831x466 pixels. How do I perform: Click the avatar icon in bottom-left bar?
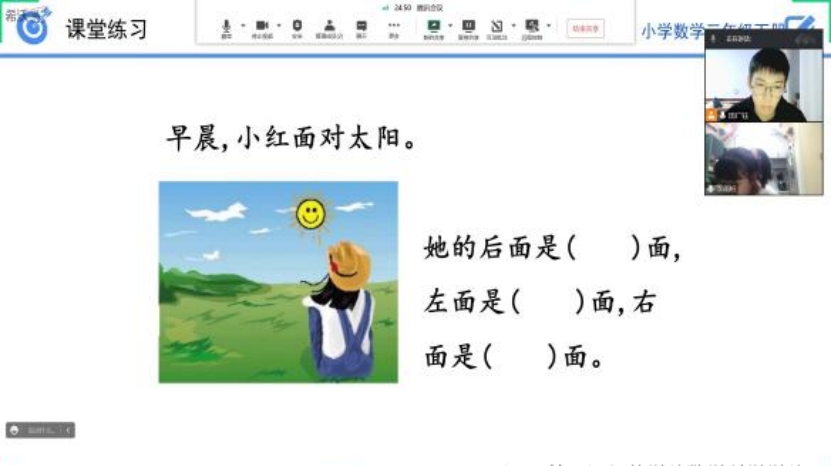point(15,430)
